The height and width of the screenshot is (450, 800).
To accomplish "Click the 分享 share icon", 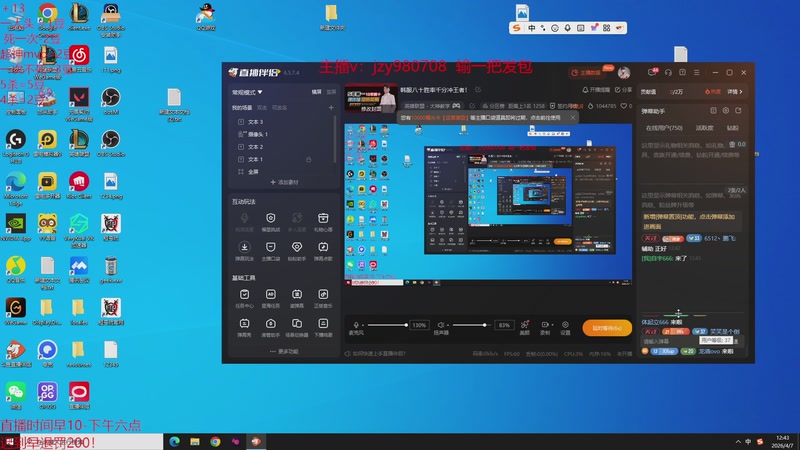I will (x=622, y=90).
